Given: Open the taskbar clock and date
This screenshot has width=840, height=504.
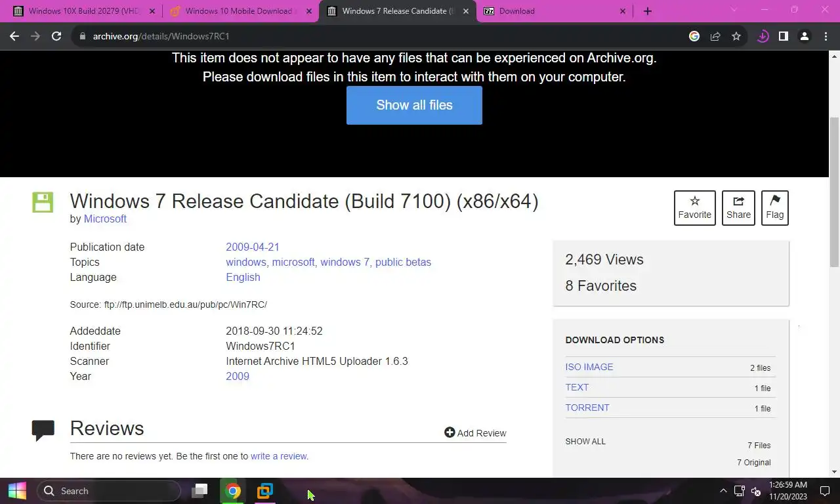Looking at the screenshot, I should point(787,491).
